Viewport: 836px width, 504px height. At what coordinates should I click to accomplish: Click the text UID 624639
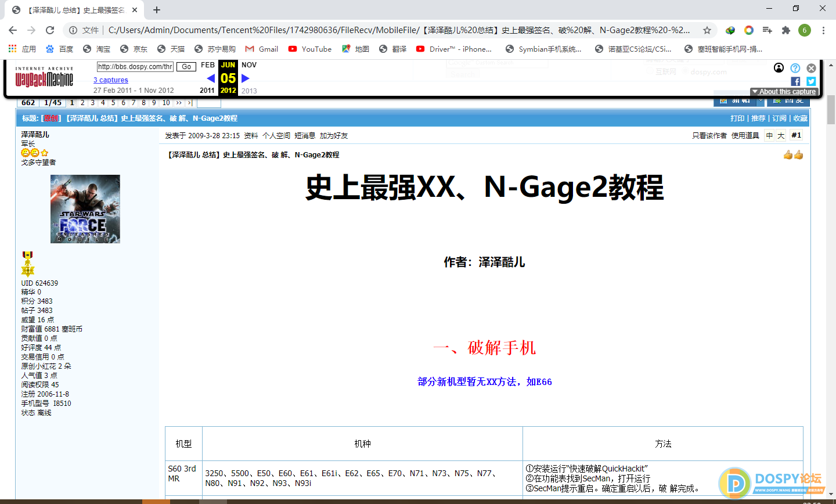39,283
